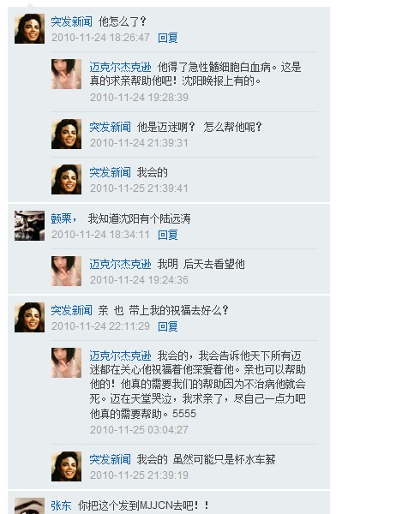Image resolution: width=420 pixels, height=514 pixels.
Task: Click 迈克尔杰克逊 name on 03:04:27 reply
Action: click(120, 356)
